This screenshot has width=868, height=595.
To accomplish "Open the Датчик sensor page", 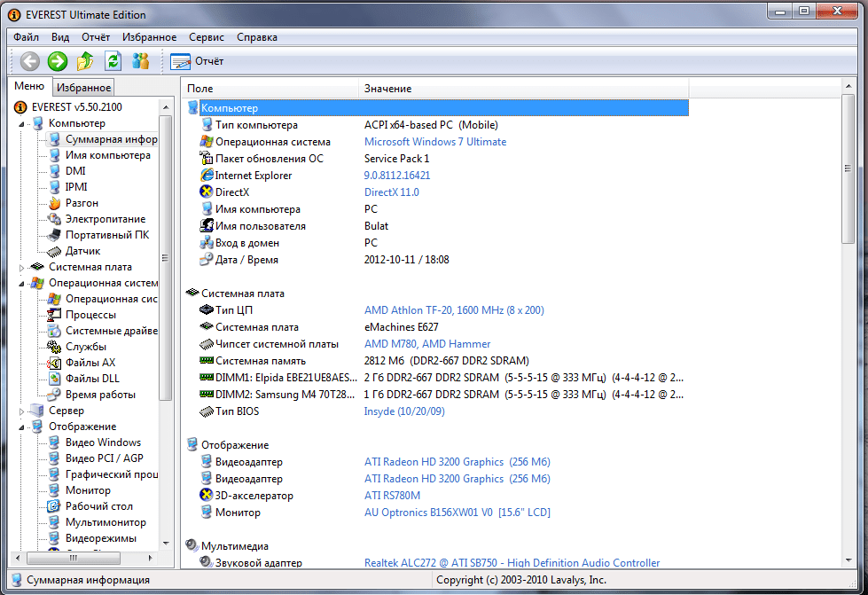I will [82, 251].
